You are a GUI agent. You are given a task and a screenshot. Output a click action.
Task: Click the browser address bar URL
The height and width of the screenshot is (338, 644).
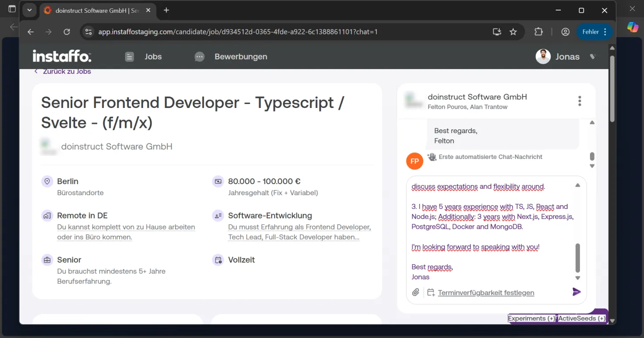[x=238, y=32]
